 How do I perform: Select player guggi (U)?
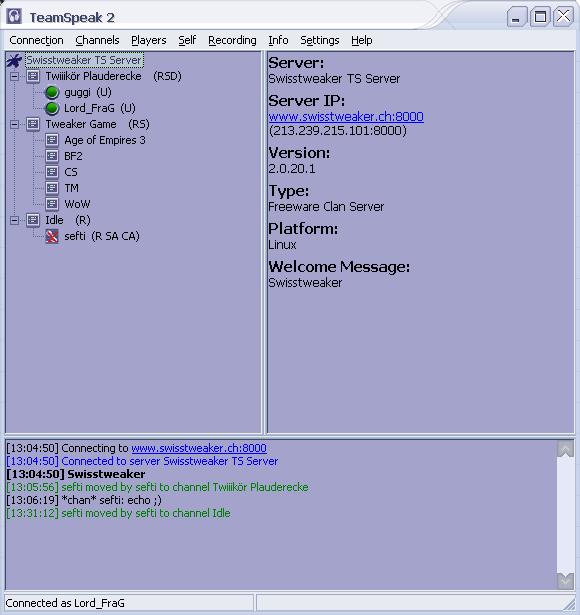88,93
